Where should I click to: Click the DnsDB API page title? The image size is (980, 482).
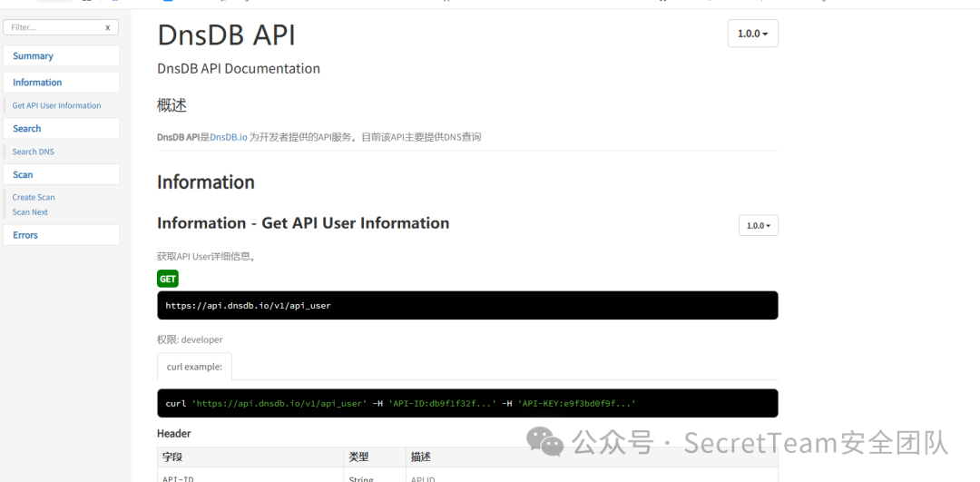(x=226, y=35)
